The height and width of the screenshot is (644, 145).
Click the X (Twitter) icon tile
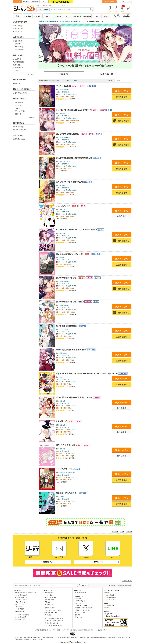coord(86,548)
